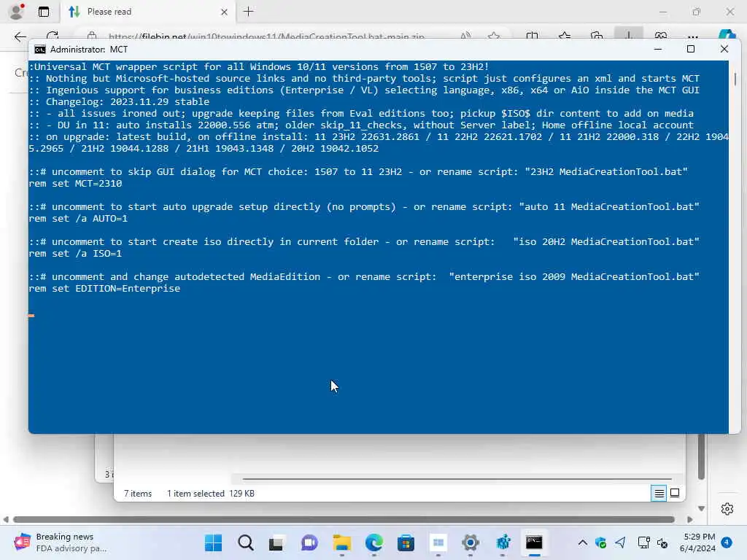Click '1 item selected 129 KB' status
Image resolution: width=747 pixels, height=560 pixels.
coord(211,494)
